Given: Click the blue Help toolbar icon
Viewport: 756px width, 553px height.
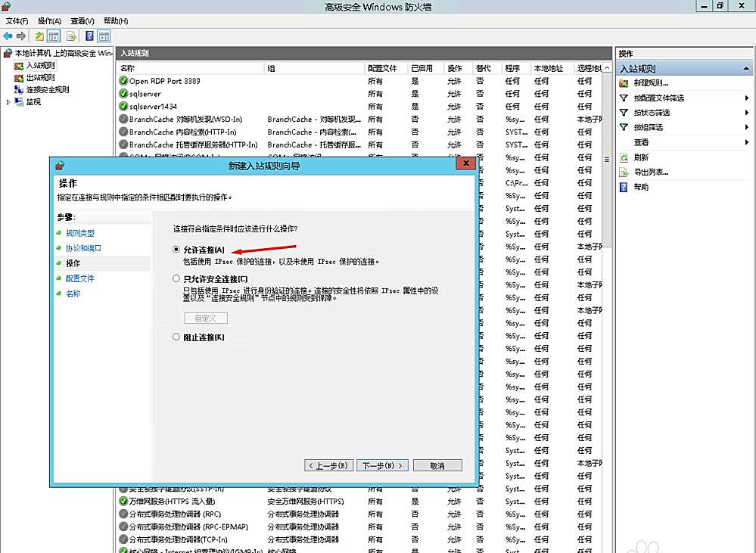Looking at the screenshot, I should [90, 36].
